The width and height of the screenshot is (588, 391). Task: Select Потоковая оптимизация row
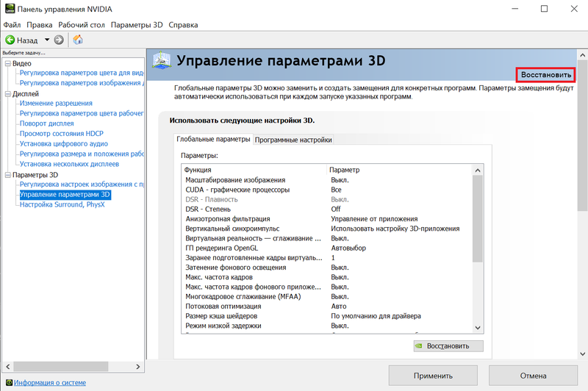pyautogui.click(x=326, y=306)
